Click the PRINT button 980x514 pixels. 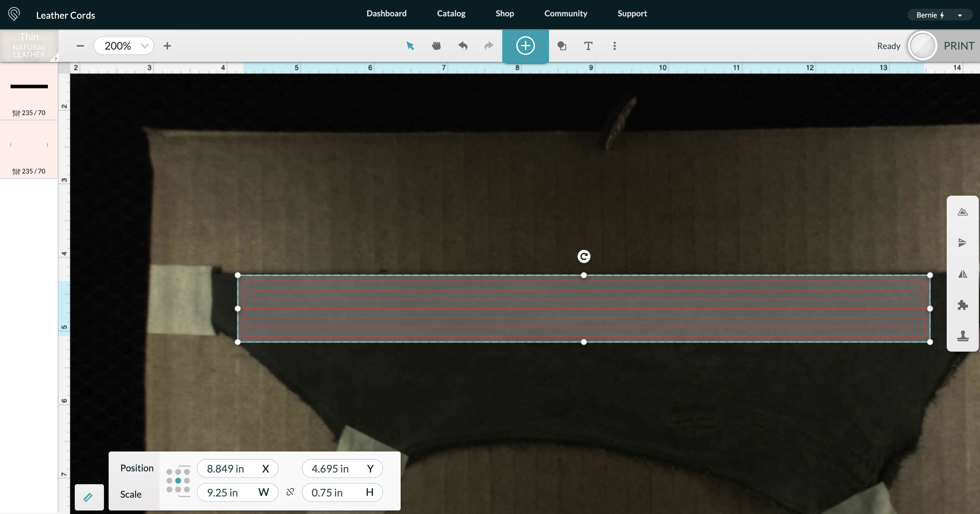click(959, 46)
